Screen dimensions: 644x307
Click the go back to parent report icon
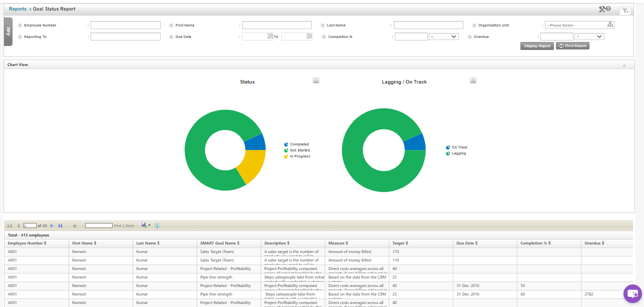click(x=75, y=226)
